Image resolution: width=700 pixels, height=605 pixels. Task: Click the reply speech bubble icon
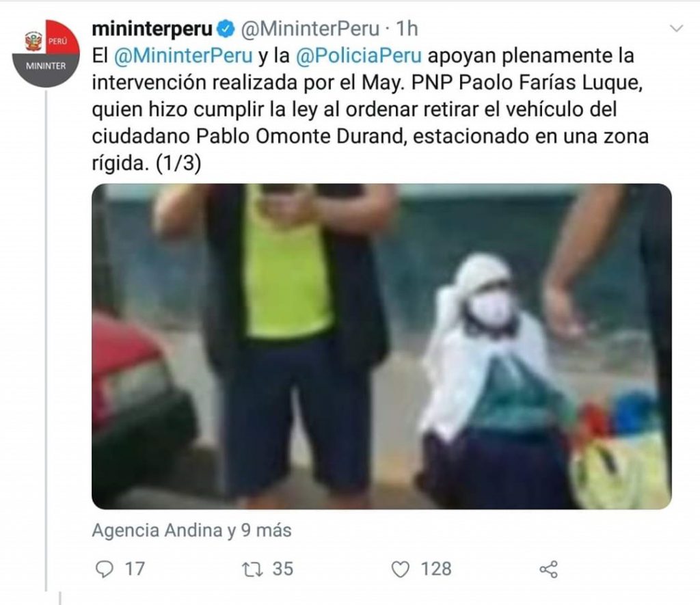click(105, 569)
